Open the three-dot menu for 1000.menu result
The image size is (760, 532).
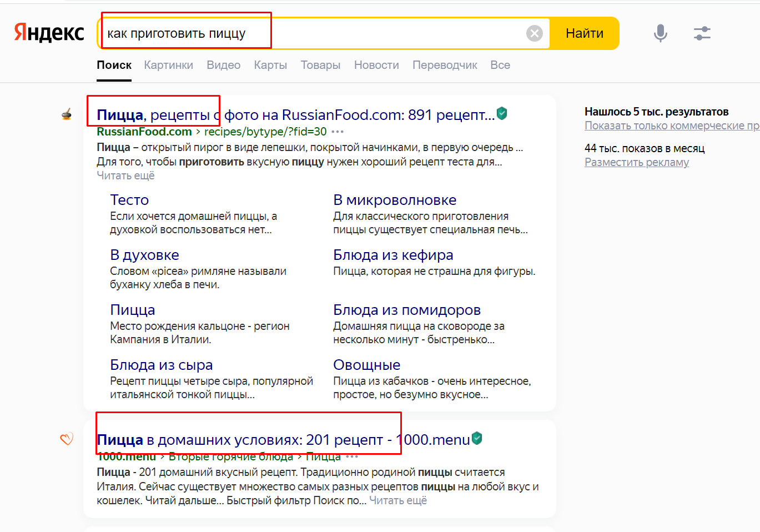click(x=352, y=456)
